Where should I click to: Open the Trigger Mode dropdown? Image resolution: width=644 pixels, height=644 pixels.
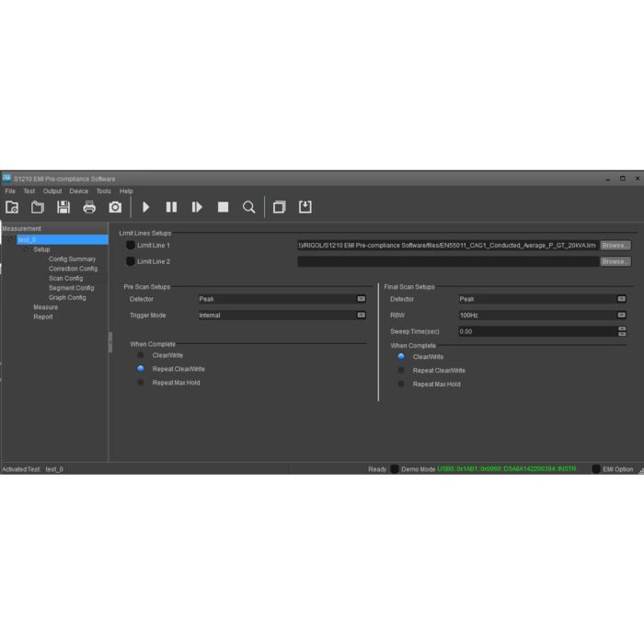tap(282, 315)
